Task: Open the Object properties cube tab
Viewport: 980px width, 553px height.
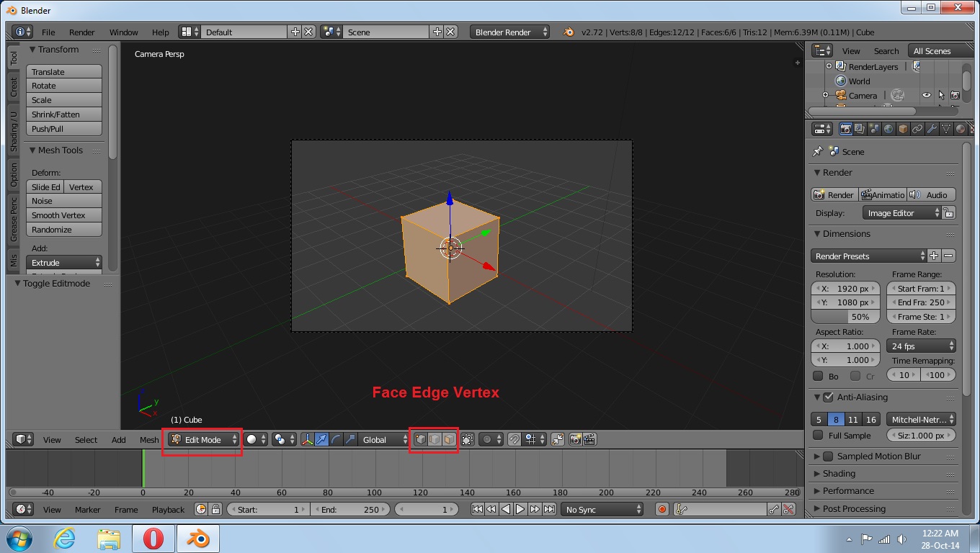Action: pos(903,129)
